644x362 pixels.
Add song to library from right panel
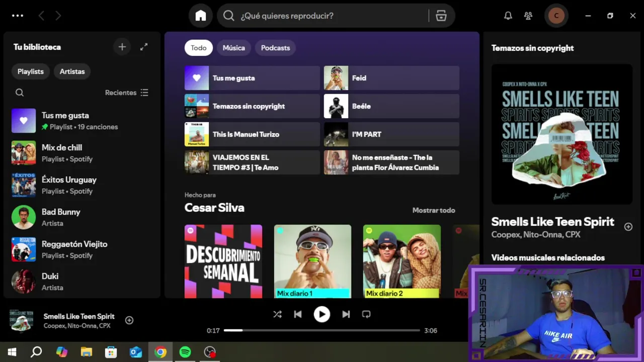[628, 227]
